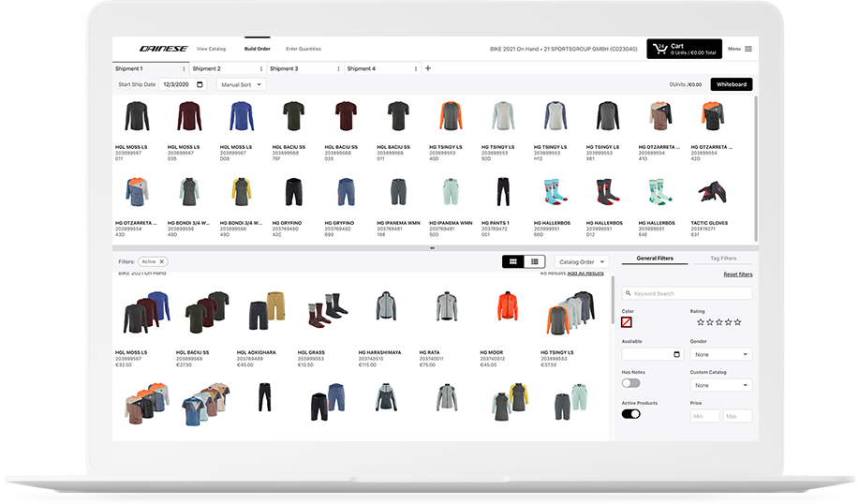Focus the Keyword Search field
The height and width of the screenshot is (504, 859).
(x=687, y=293)
